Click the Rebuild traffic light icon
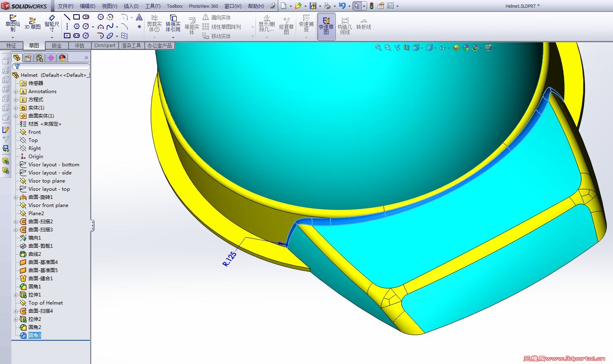This screenshot has height=364, width=613. click(x=372, y=6)
